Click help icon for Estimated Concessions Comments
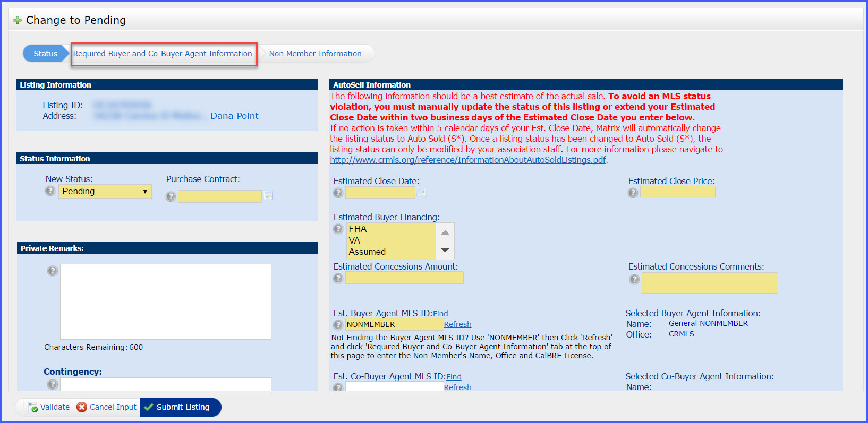The height and width of the screenshot is (423, 868). coord(634,279)
